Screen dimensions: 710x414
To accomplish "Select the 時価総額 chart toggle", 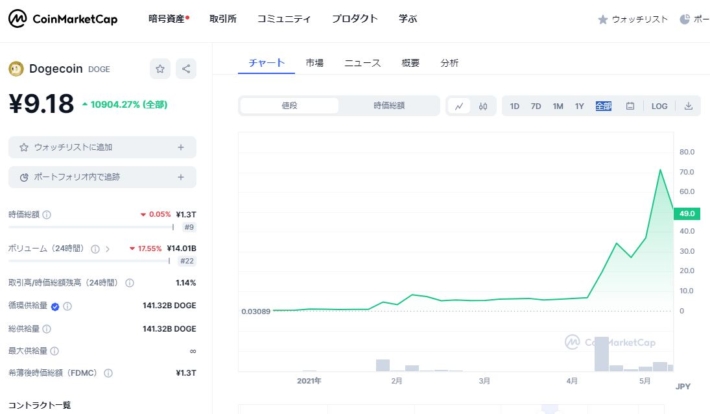I will click(x=389, y=106).
